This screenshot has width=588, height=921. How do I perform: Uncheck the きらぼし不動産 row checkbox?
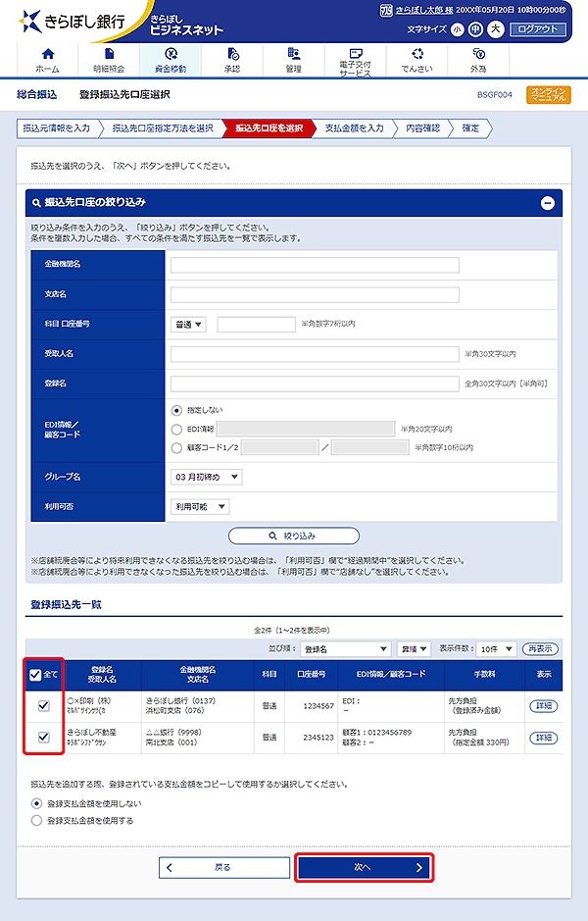[x=44, y=738]
